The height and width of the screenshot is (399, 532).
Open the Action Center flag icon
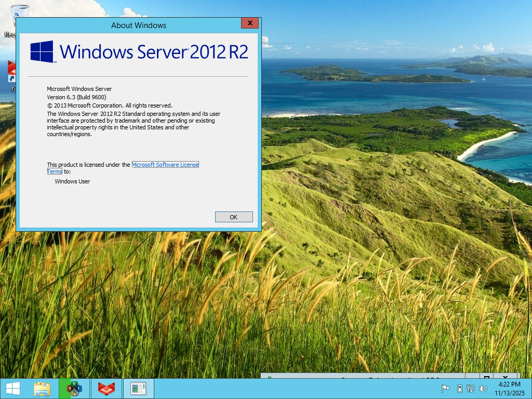tap(445, 389)
